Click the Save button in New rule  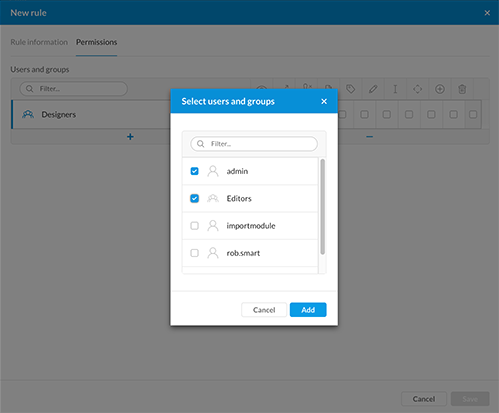470,399
